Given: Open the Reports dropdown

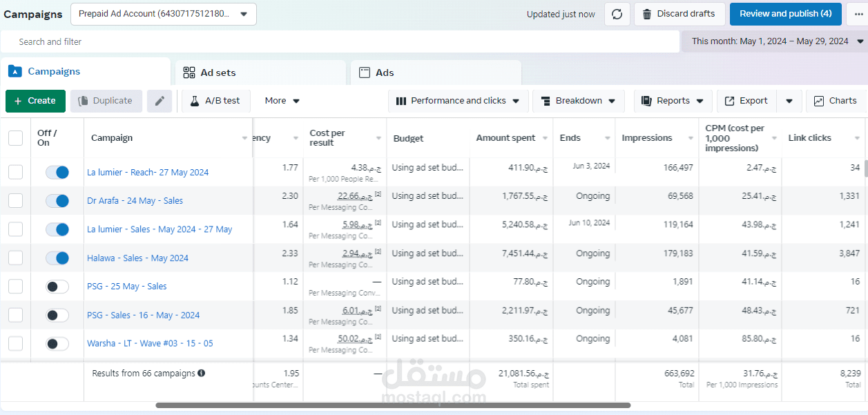Looking at the screenshot, I should click(673, 101).
